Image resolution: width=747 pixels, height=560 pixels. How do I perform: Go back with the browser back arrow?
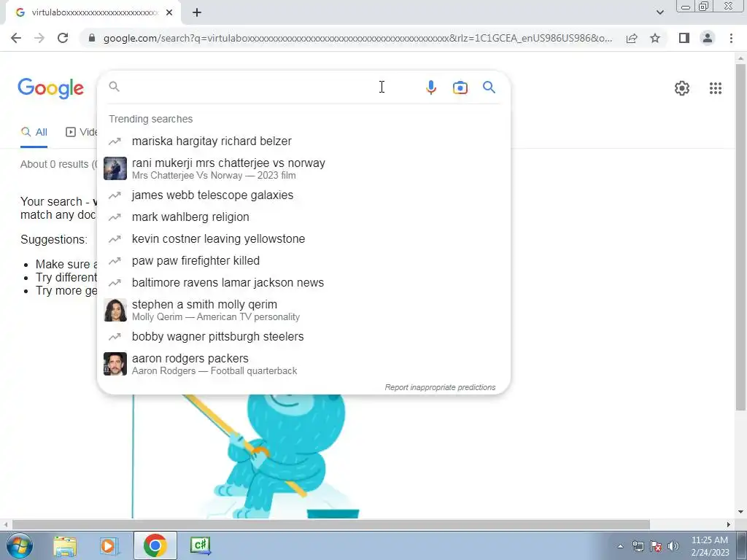click(16, 38)
